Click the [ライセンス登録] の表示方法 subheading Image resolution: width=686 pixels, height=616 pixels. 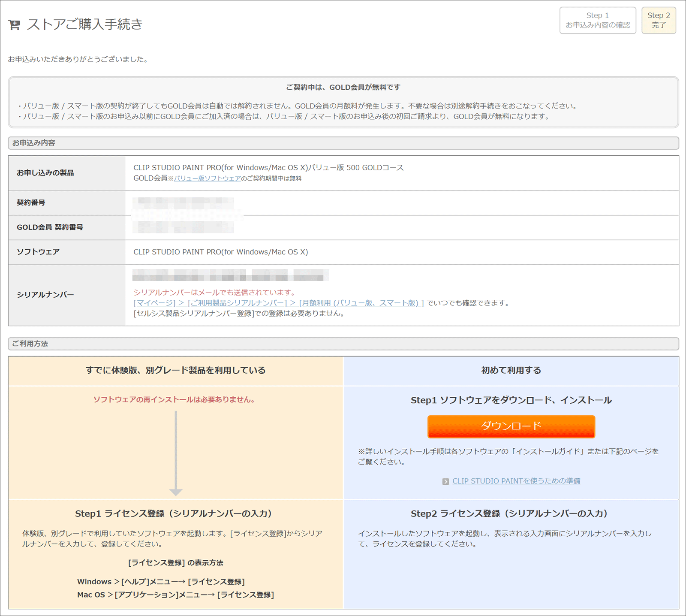[176, 563]
